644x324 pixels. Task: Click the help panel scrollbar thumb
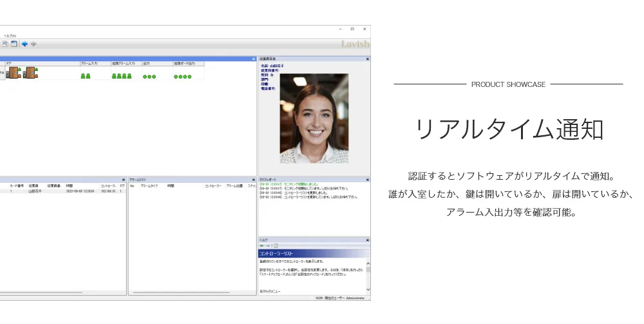coord(368,270)
